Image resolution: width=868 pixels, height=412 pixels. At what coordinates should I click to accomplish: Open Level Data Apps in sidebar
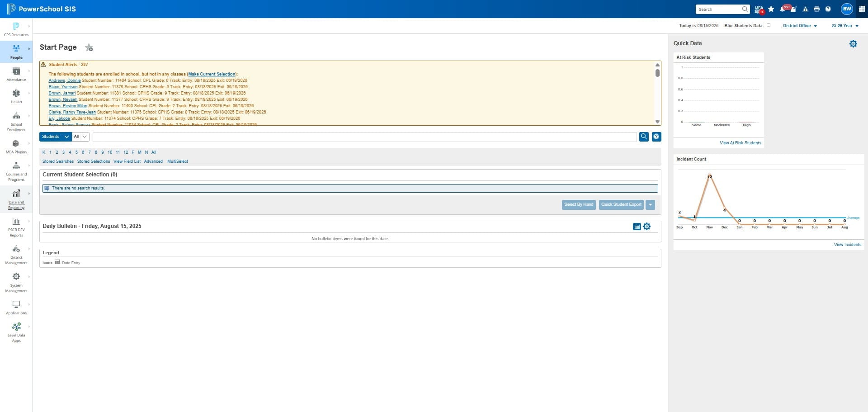(x=16, y=332)
